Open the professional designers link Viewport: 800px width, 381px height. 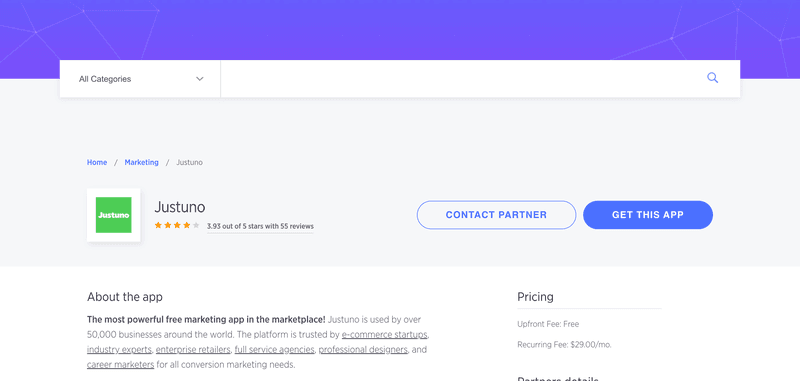click(x=363, y=350)
